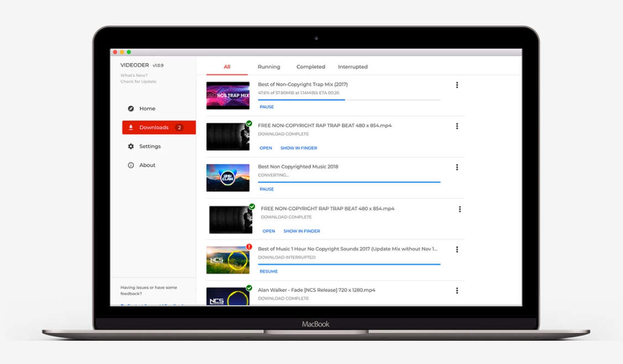Viewport: 623px width, 364px height.
Task: Click progress bar of Trap Mix download
Action: click(349, 100)
